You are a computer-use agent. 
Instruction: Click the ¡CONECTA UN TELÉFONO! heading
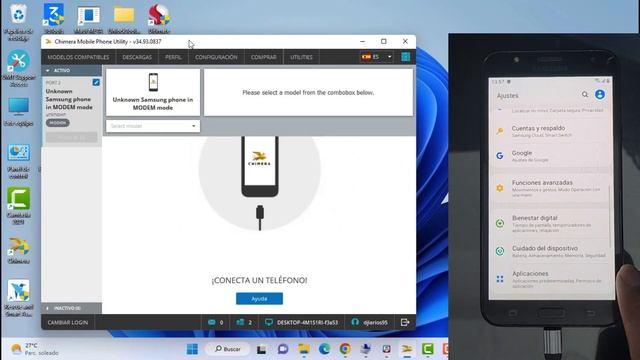259,280
